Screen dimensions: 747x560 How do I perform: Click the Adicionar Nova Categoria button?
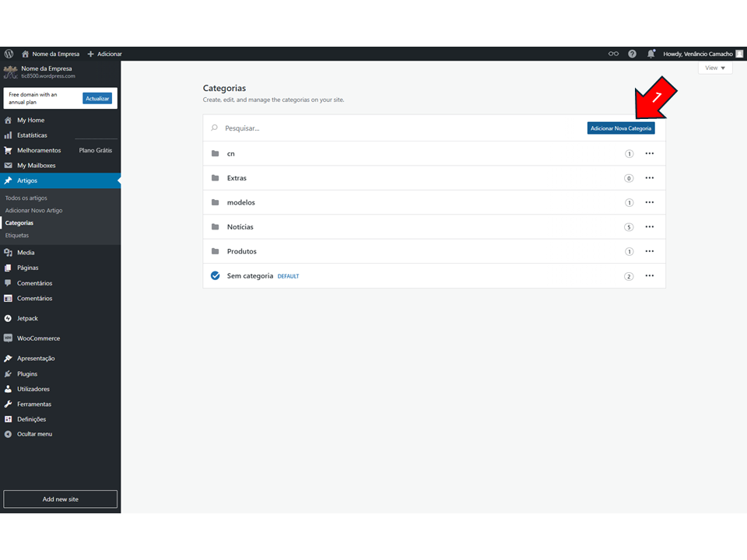click(x=620, y=128)
